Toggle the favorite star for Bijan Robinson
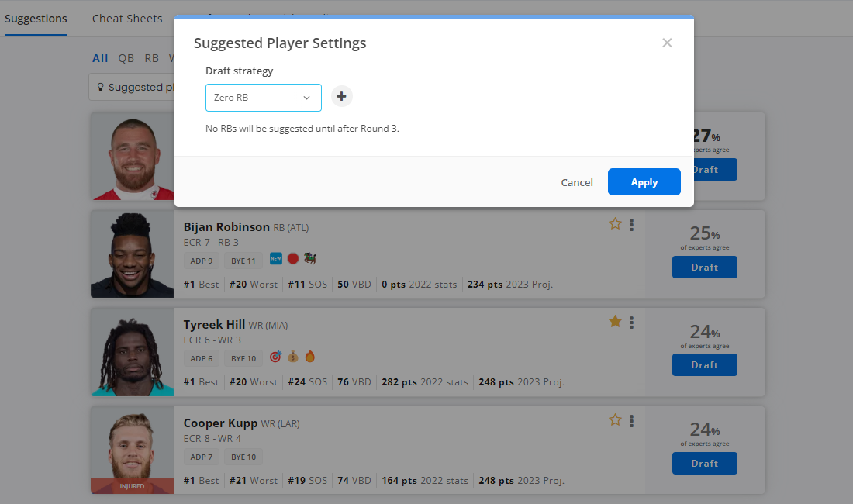 615,223
